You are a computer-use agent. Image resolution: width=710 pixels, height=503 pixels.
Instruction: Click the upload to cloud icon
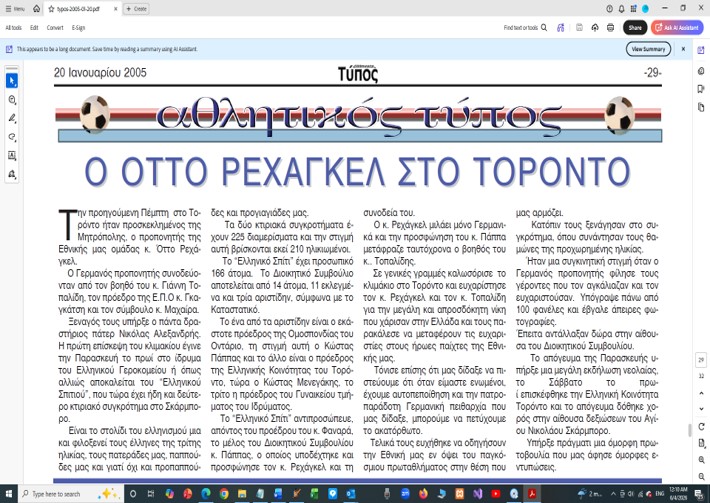click(595, 28)
